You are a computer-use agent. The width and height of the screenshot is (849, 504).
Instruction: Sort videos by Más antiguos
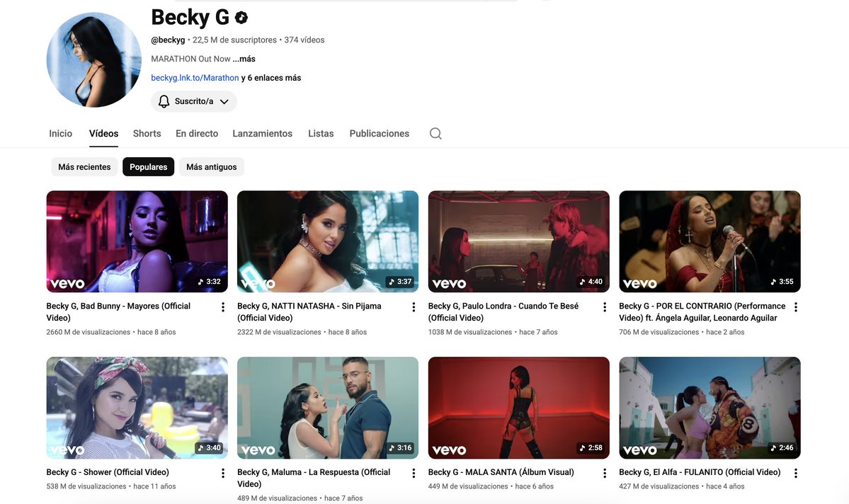coord(212,167)
